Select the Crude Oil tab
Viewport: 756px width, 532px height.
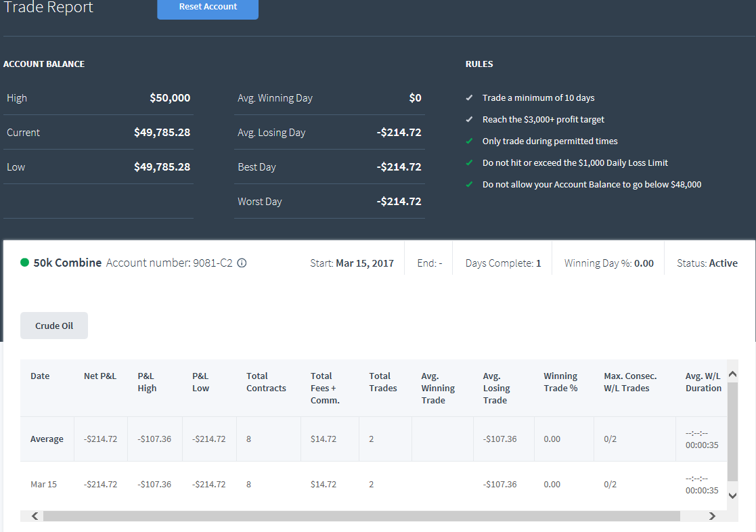coord(54,326)
